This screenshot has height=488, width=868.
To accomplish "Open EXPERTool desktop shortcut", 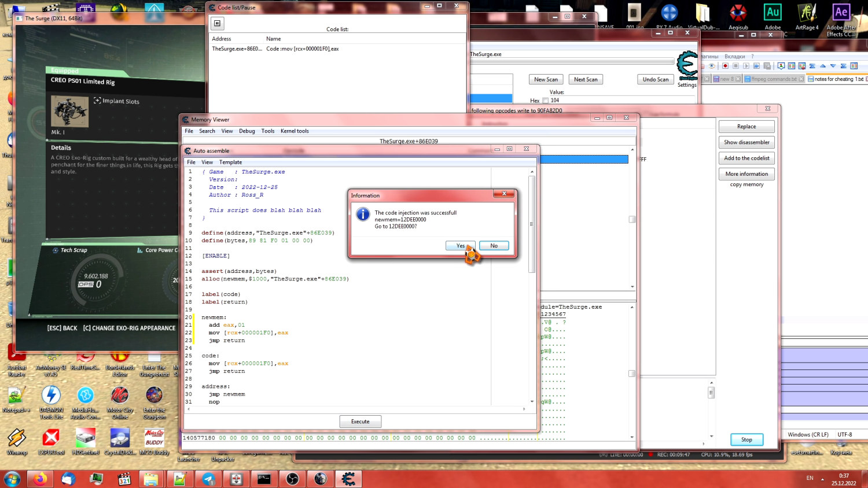I will coord(51,442).
